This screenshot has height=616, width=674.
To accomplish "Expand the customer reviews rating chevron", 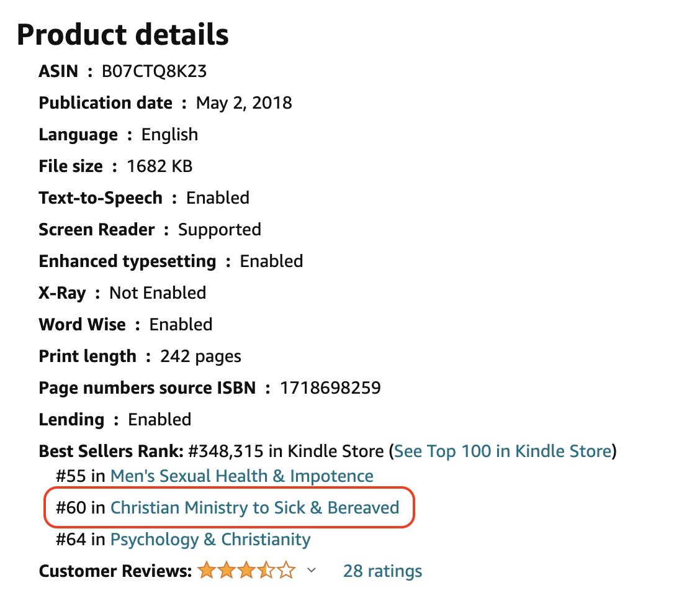I will [312, 571].
